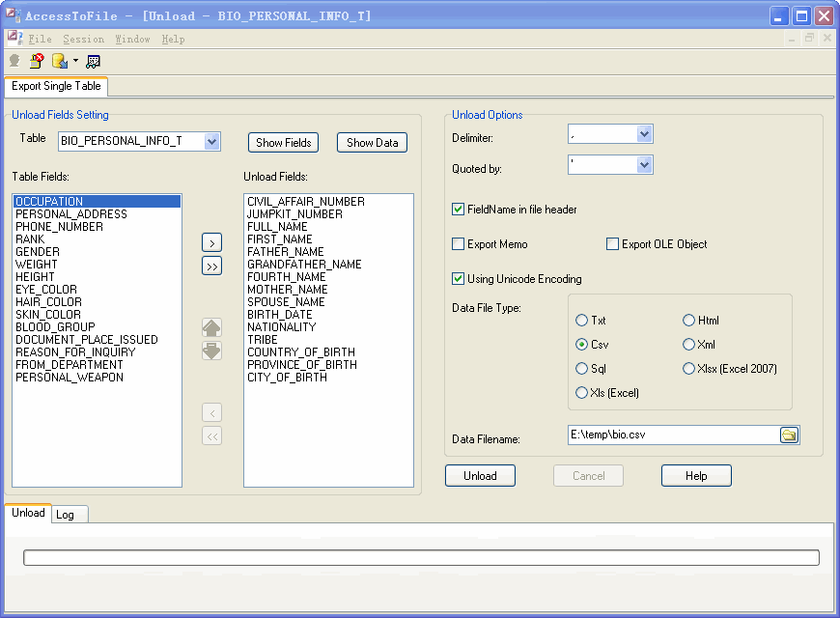
Task: Select CIVIL_AFFAIR_NUMBER in Unload Fields
Action: tap(328, 202)
